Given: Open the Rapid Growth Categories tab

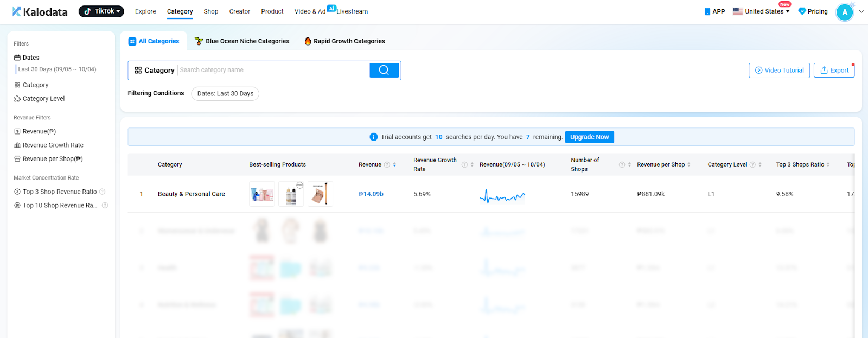Looking at the screenshot, I should (x=344, y=41).
